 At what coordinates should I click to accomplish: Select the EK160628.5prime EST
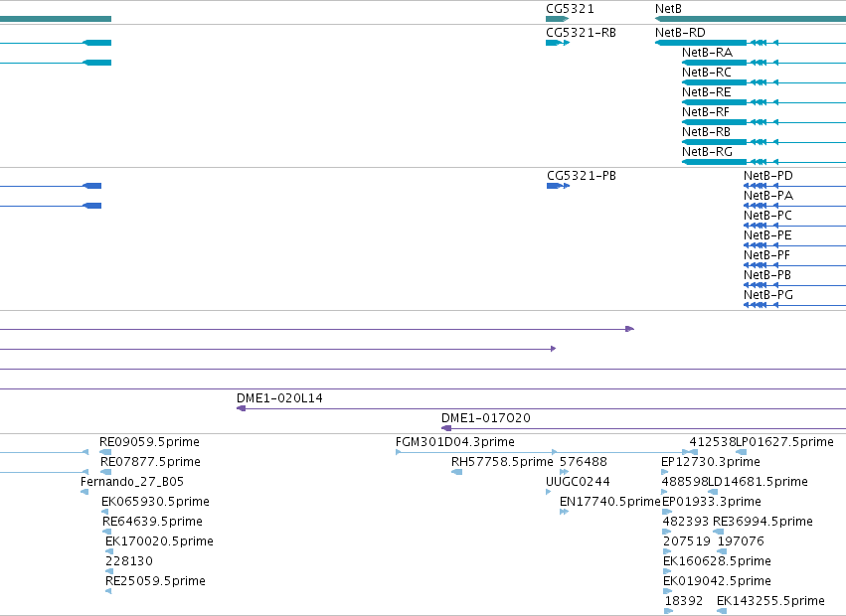pyautogui.click(x=667, y=571)
